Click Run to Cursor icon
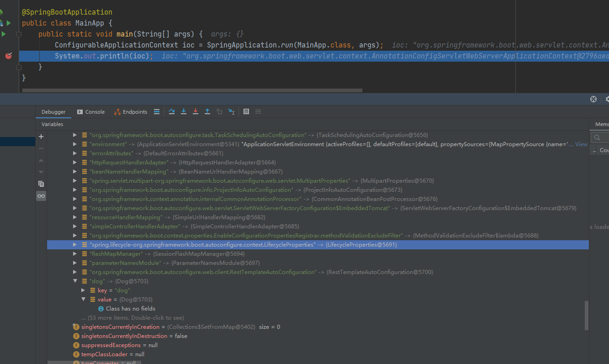This screenshot has height=364, width=609. click(x=232, y=111)
